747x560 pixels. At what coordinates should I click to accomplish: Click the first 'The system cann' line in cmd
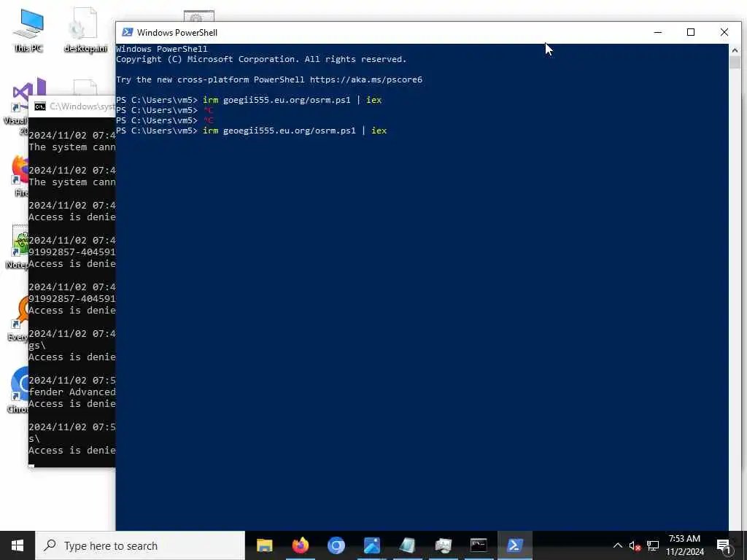coord(72,147)
